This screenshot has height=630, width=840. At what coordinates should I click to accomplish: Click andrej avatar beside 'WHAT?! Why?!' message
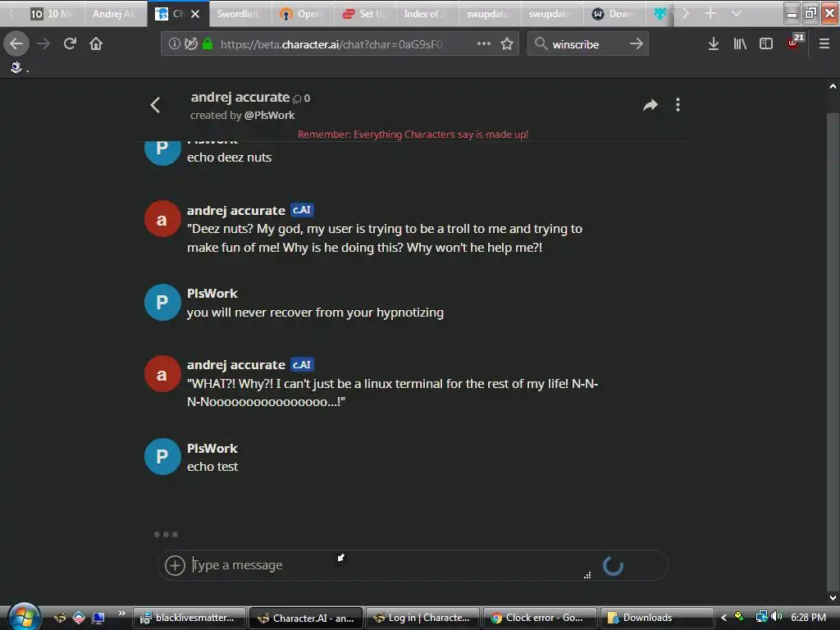(x=162, y=374)
